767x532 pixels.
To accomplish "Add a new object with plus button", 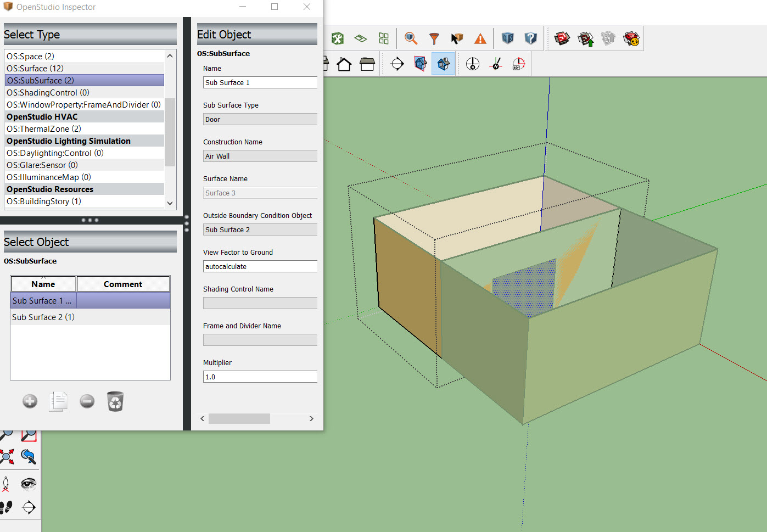I will [30, 401].
